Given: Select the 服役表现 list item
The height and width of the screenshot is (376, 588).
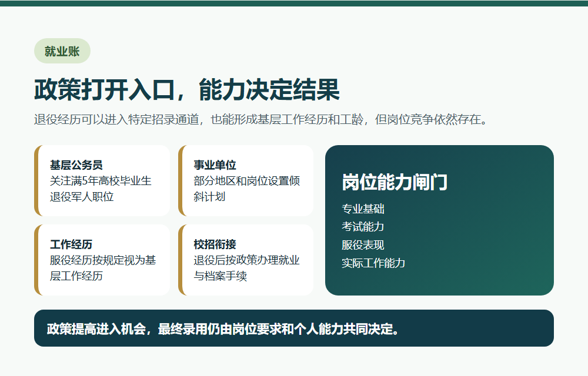Looking at the screenshot, I should (363, 245).
